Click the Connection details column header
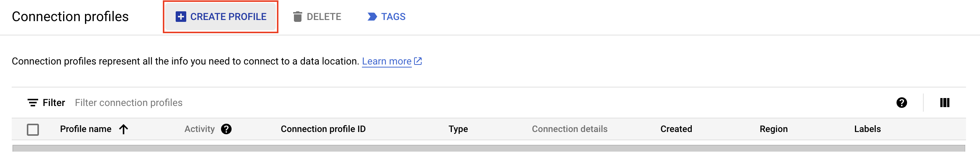The height and width of the screenshot is (155, 980). (569, 129)
